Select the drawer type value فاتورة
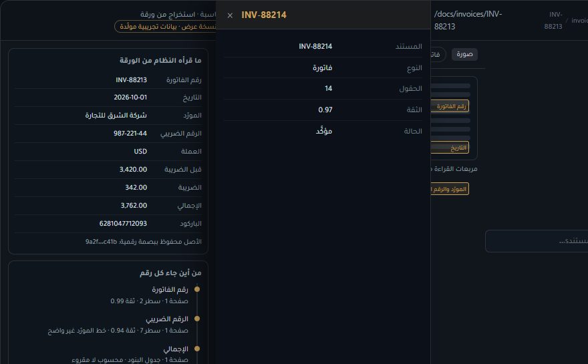588x364 pixels. pos(323,67)
